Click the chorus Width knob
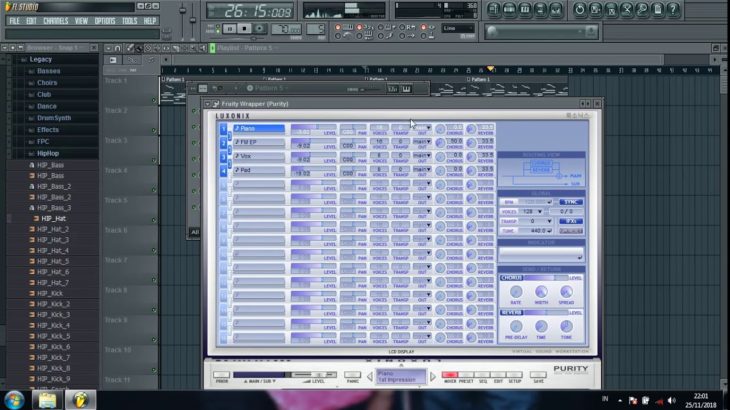The width and height of the screenshot is (730, 410). tap(541, 292)
